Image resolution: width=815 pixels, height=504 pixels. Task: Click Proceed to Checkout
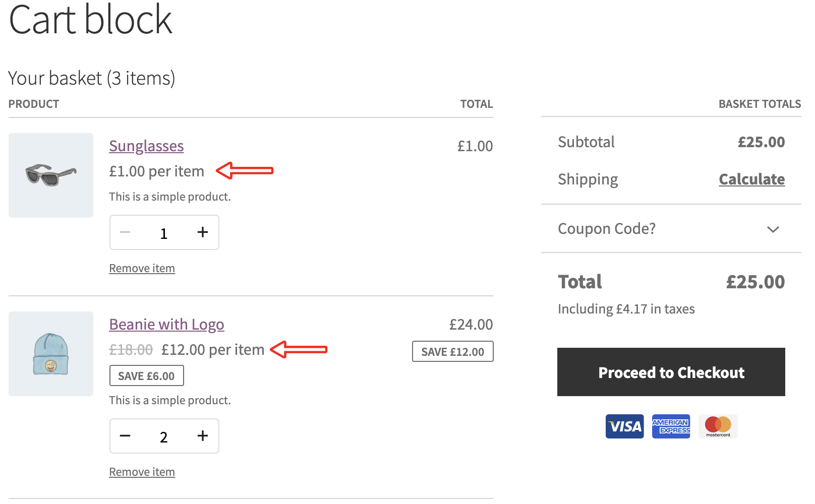[671, 372]
